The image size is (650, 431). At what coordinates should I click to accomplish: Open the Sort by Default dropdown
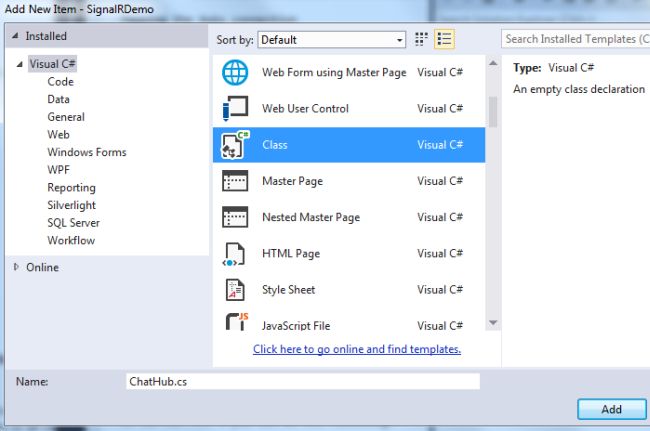(332, 40)
